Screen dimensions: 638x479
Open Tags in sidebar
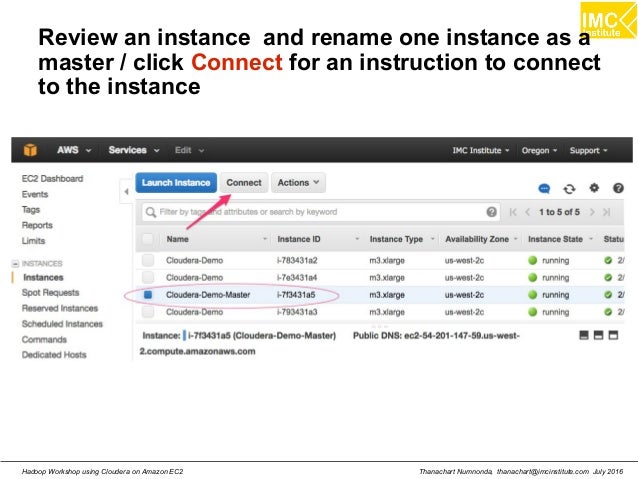coord(31,210)
